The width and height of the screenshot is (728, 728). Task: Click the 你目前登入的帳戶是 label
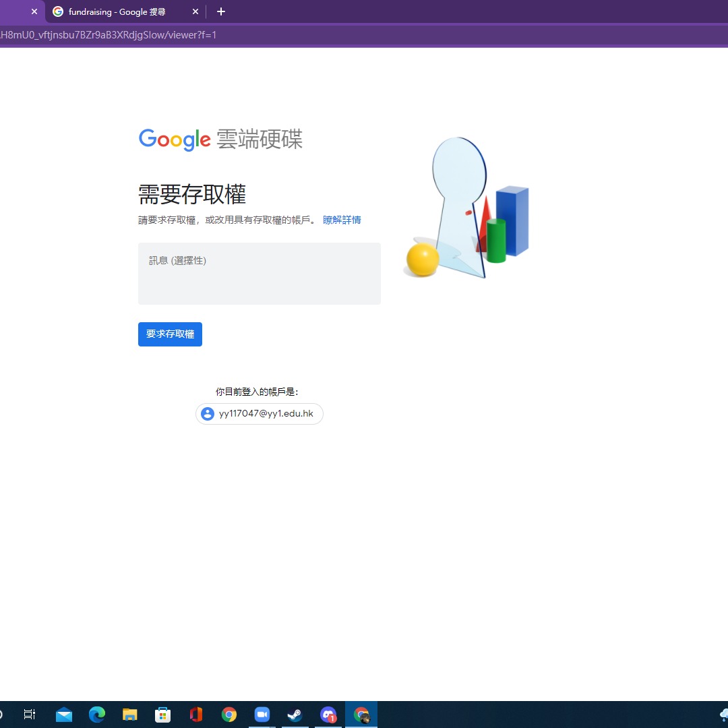257,392
